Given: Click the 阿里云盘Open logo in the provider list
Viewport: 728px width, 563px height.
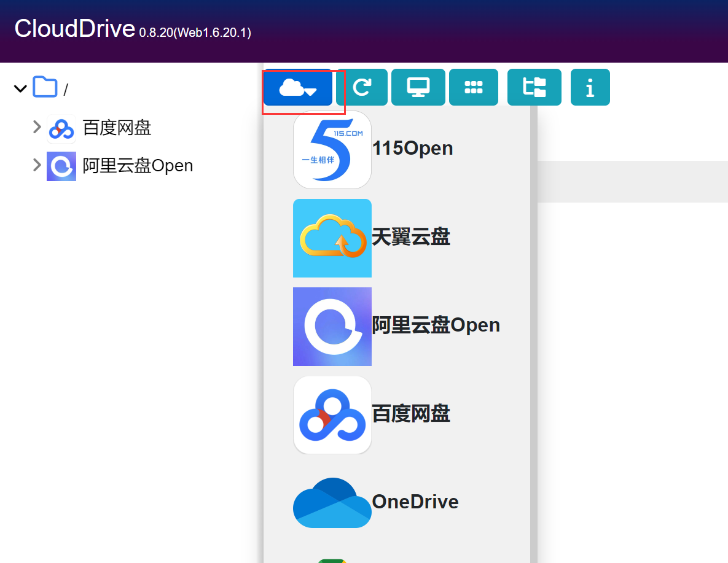Looking at the screenshot, I should coord(332,326).
